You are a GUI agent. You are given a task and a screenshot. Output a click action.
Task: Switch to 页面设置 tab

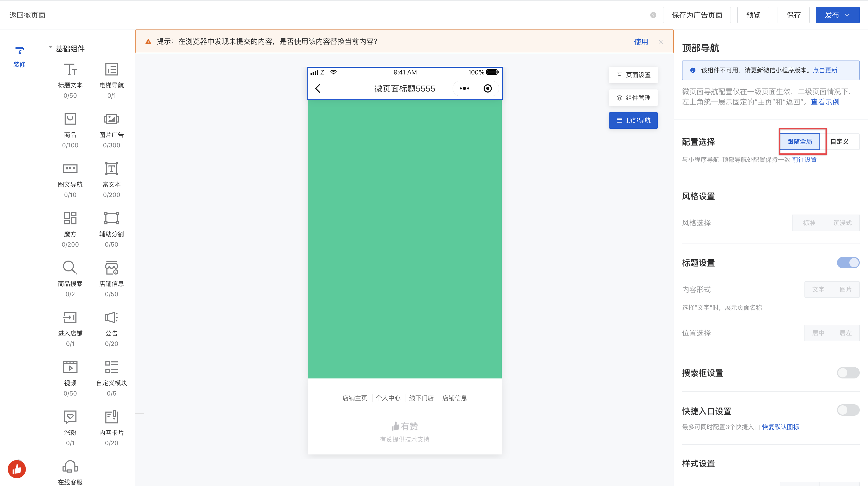point(633,75)
